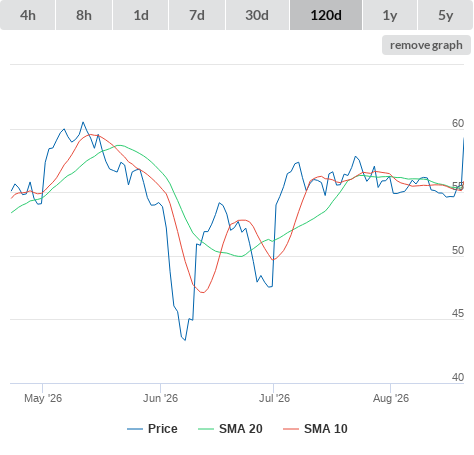Open the 7d time range tab
This screenshot has height=455, width=474.
(x=197, y=15)
